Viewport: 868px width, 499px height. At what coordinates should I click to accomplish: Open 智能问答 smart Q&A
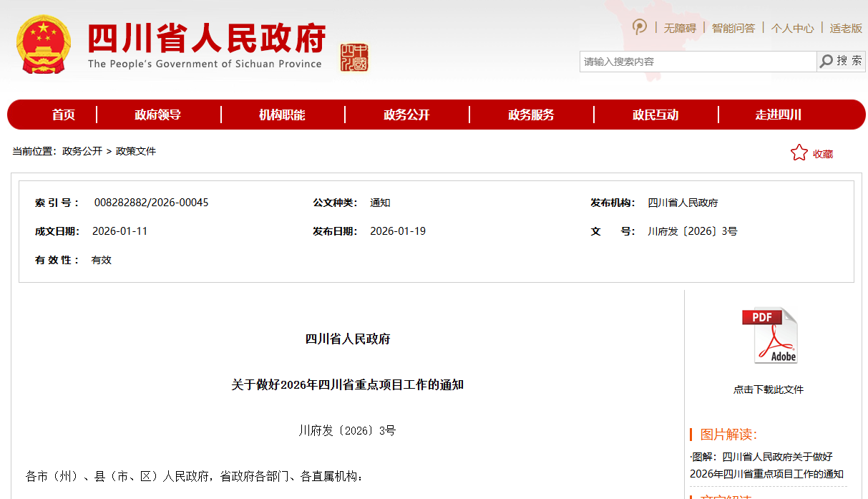click(733, 28)
